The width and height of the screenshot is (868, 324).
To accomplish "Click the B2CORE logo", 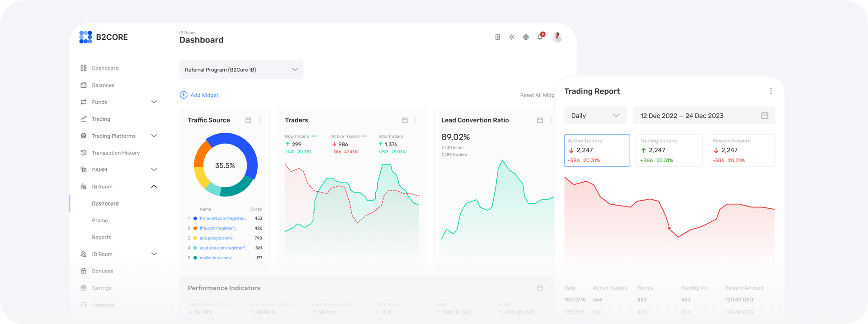I will pyautogui.click(x=104, y=37).
